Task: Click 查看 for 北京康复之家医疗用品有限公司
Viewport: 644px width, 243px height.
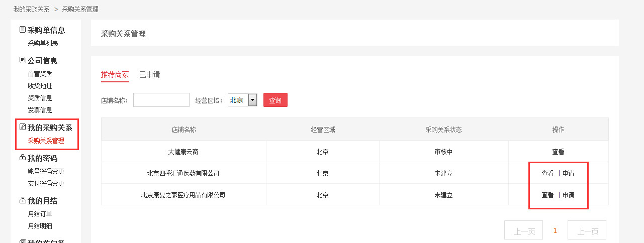Action: [x=547, y=195]
